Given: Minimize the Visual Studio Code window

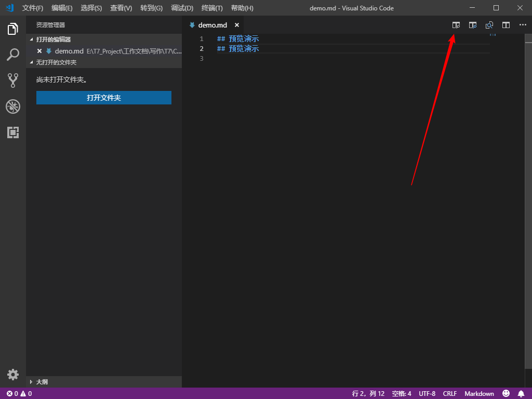Looking at the screenshot, I should [472, 8].
